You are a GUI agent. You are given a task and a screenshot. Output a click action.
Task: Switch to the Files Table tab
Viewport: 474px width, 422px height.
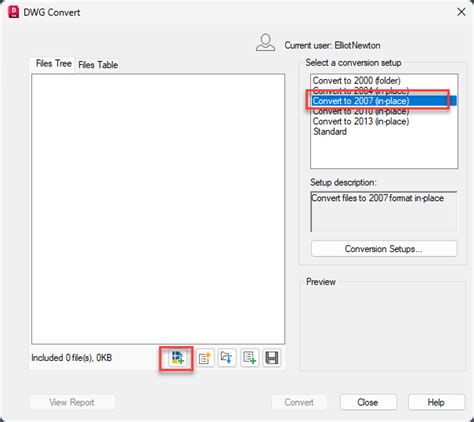coord(98,65)
